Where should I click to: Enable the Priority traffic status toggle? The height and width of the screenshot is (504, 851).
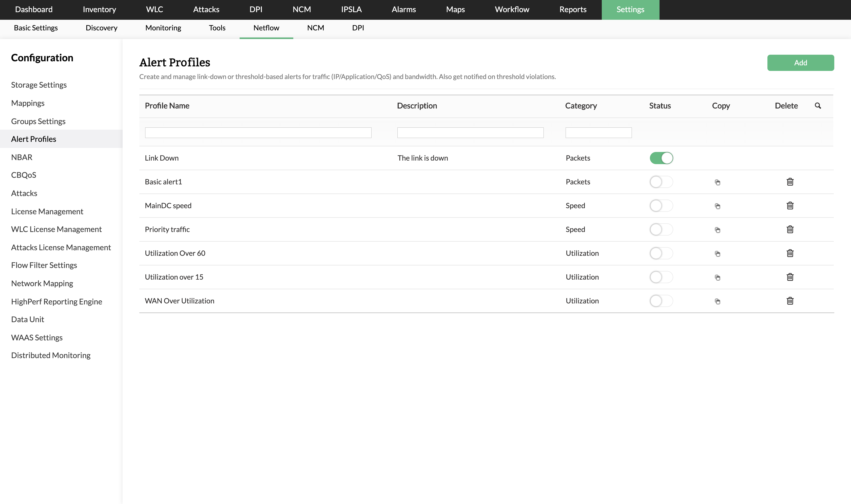click(x=661, y=229)
